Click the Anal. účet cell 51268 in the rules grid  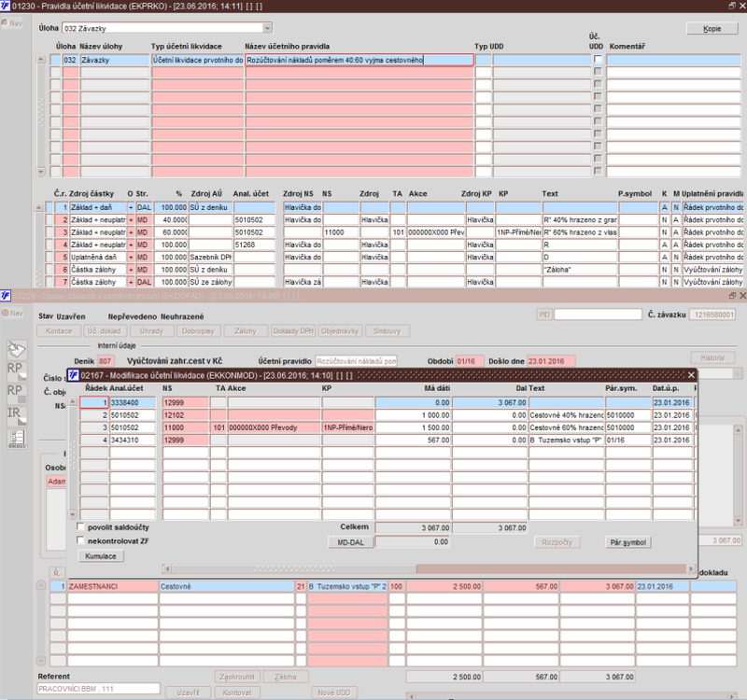click(x=254, y=245)
